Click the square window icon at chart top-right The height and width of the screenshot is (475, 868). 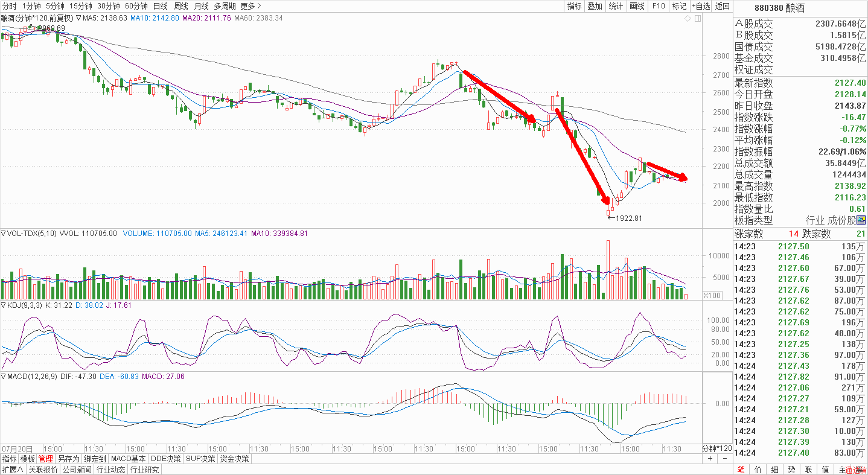(697, 19)
